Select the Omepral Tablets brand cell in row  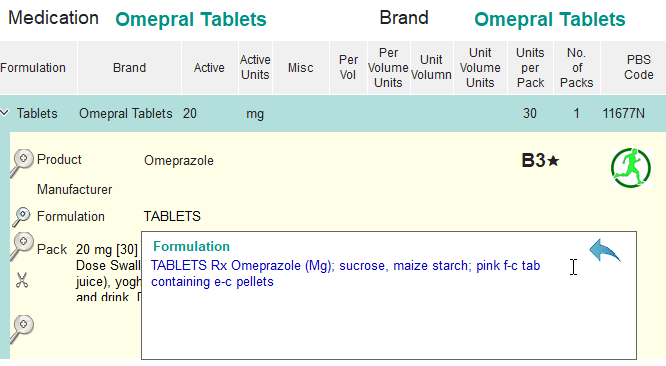126,113
